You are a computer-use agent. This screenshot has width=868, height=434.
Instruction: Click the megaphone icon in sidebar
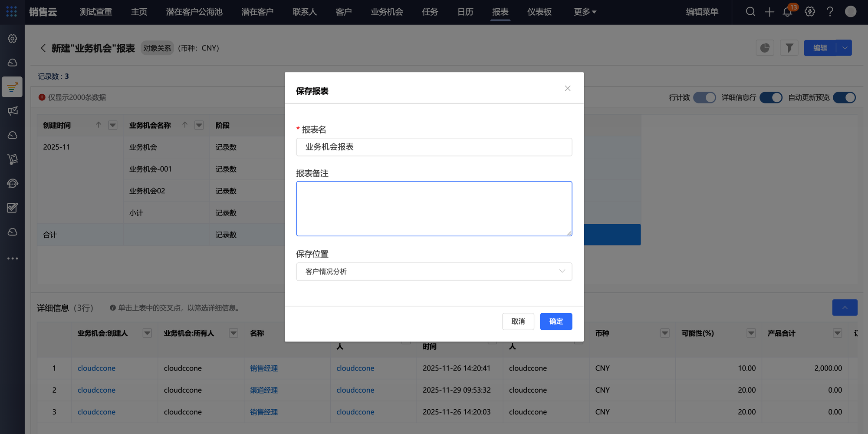[x=13, y=111]
